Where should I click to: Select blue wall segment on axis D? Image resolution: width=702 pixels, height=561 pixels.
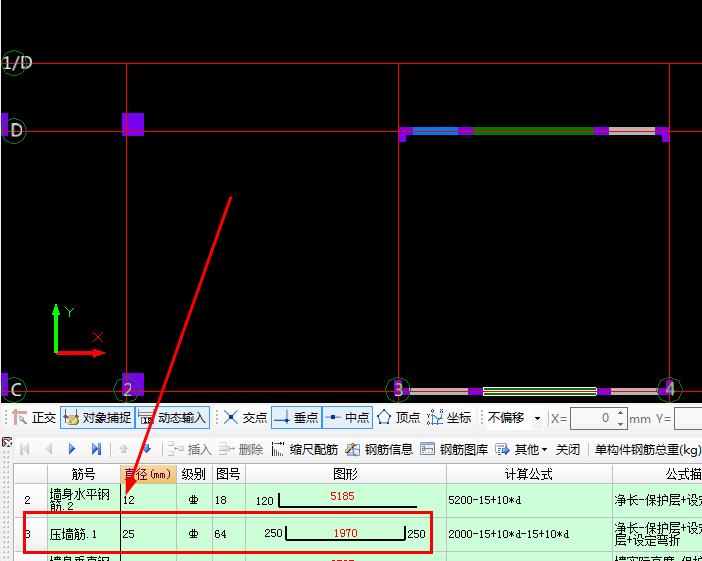pos(435,131)
